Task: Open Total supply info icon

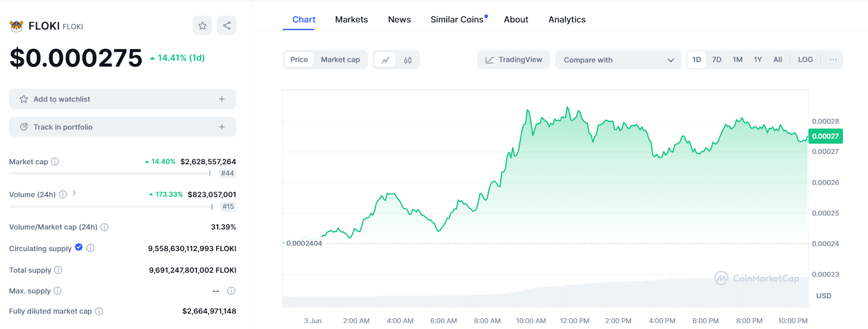Action: pyautogui.click(x=58, y=270)
